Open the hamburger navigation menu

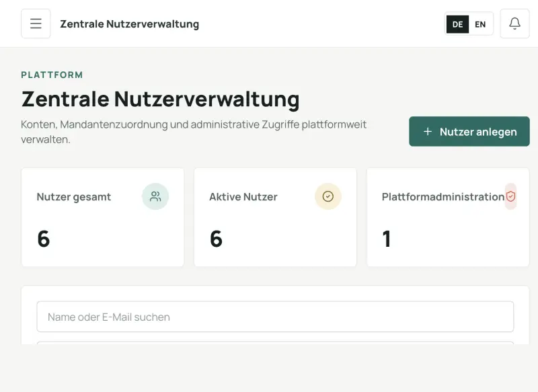(36, 24)
